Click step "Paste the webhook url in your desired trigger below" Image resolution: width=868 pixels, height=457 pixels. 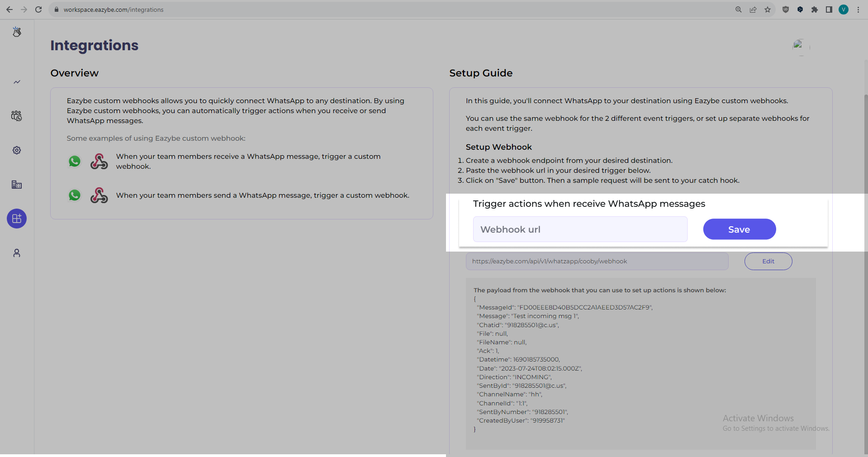(558, 171)
